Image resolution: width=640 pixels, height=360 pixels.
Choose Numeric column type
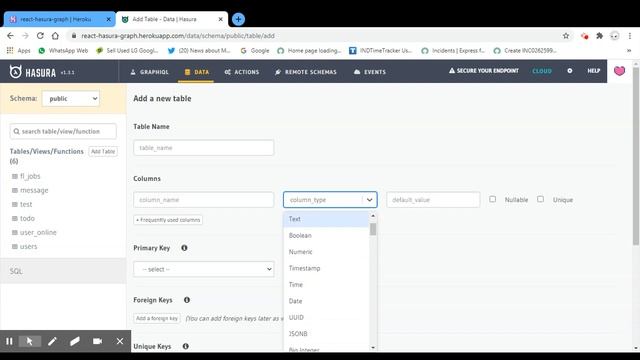[x=326, y=252]
